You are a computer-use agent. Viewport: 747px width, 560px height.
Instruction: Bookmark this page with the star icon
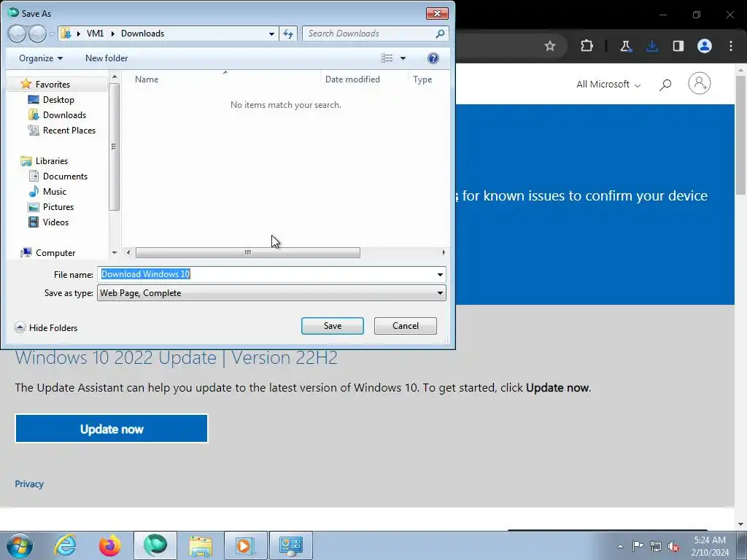coord(550,46)
